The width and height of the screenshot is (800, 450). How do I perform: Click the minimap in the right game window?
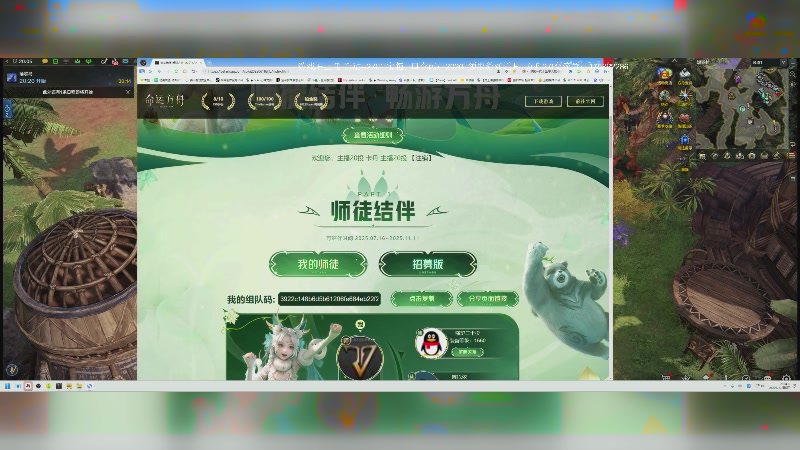pos(743,108)
